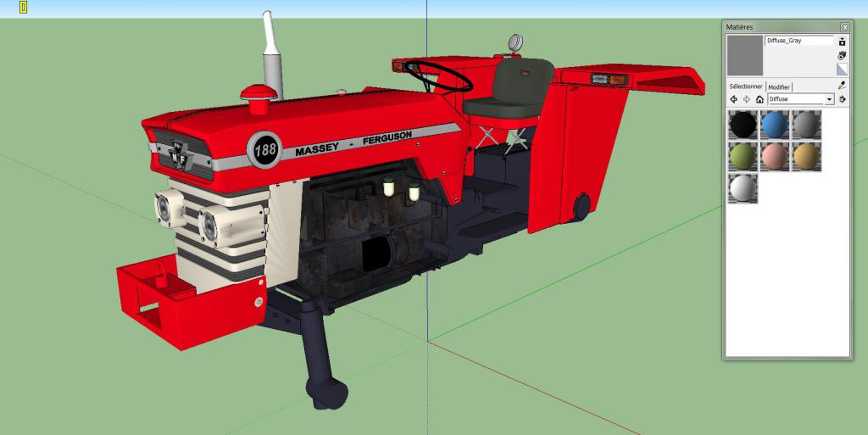Click the gray exhaust pipe on the hood
Image resolution: width=868 pixels, height=435 pixels.
(272, 54)
